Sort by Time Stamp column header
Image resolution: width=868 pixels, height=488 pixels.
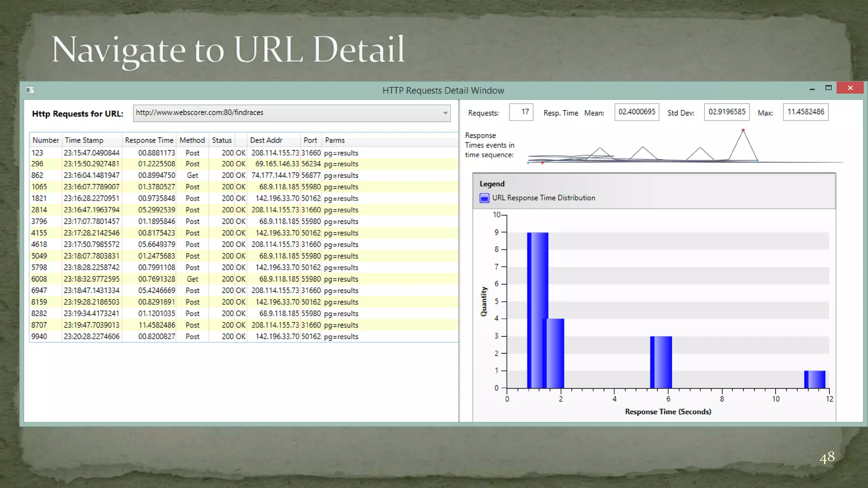coord(84,140)
